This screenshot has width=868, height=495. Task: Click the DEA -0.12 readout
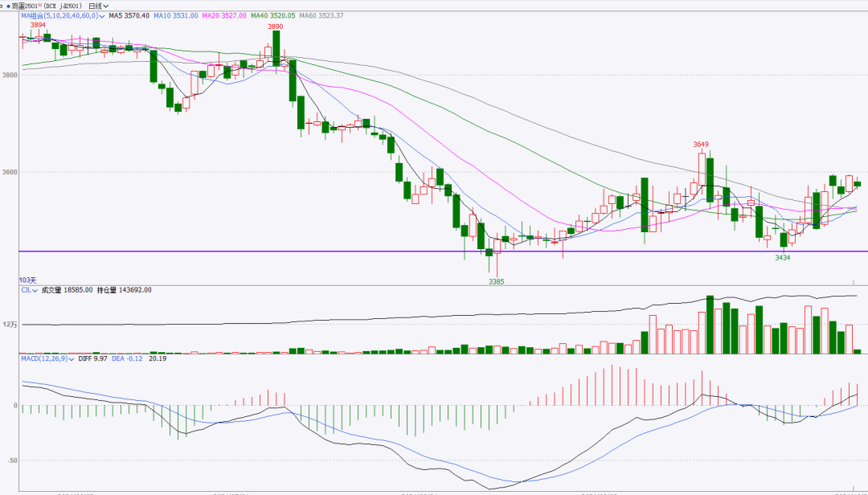coord(127,358)
